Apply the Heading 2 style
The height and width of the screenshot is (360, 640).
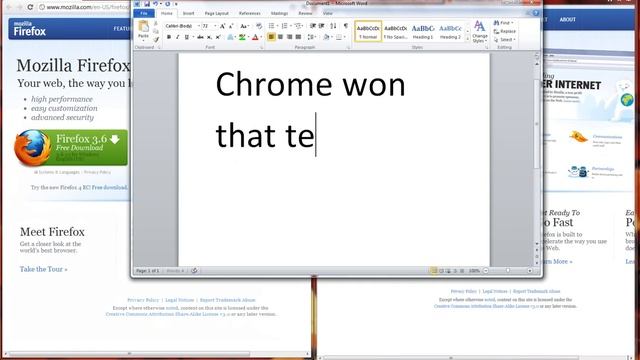[451, 31]
